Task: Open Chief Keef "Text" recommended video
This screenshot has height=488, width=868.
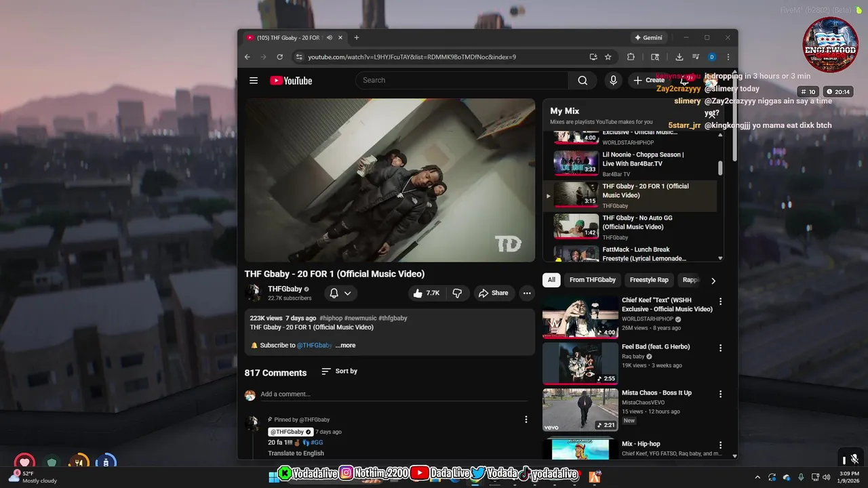Action: click(x=667, y=304)
